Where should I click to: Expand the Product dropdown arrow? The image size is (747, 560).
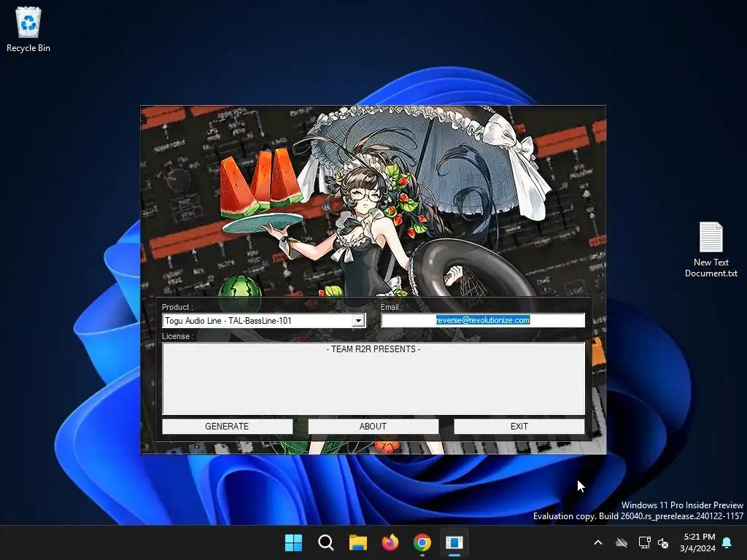pos(359,321)
